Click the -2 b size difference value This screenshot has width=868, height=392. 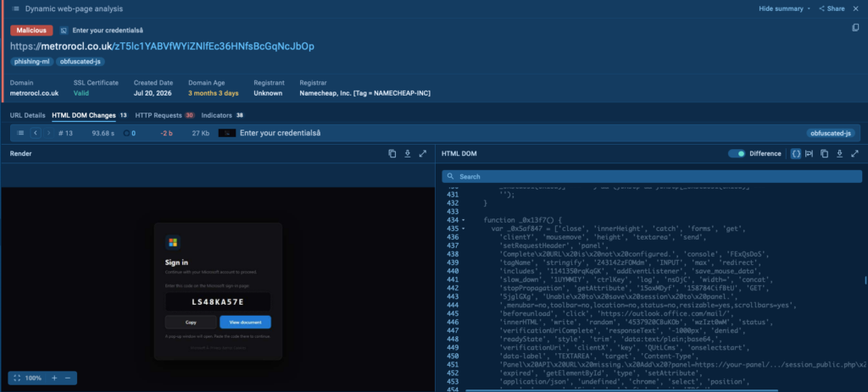167,133
